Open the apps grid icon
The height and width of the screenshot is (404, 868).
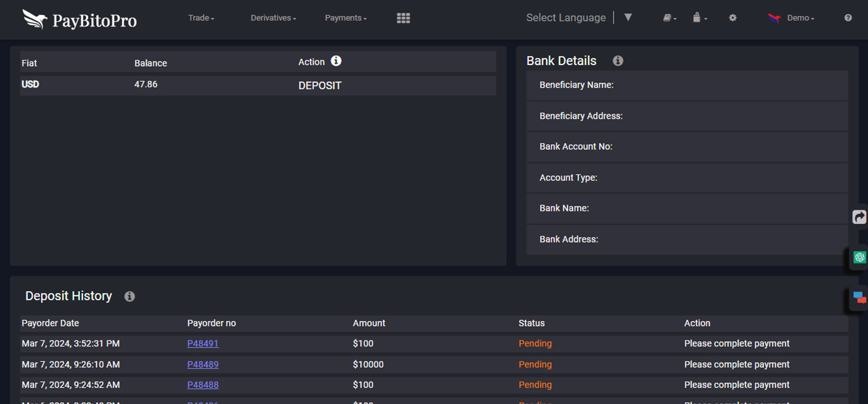(x=403, y=18)
